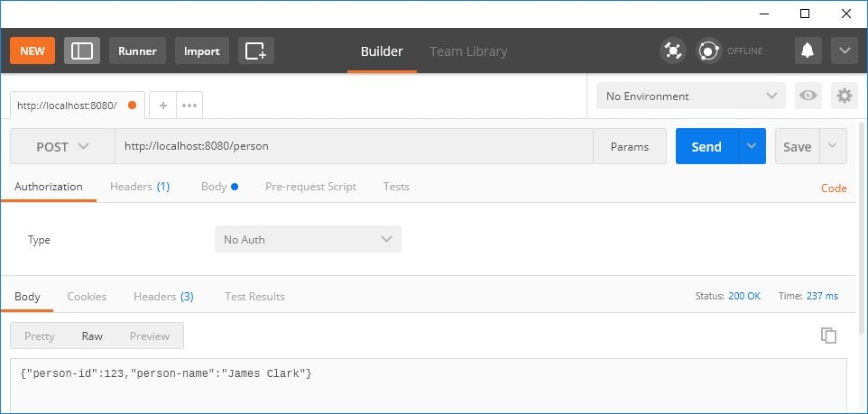The image size is (868, 414).
Task: Open the manage environments gear icon
Action: click(845, 96)
